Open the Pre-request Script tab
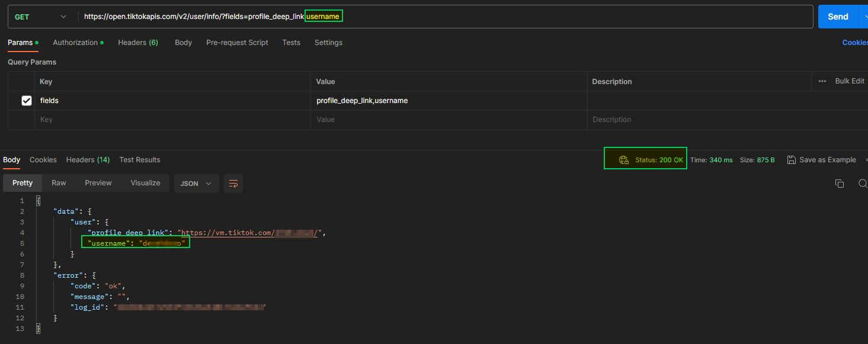 coord(237,43)
